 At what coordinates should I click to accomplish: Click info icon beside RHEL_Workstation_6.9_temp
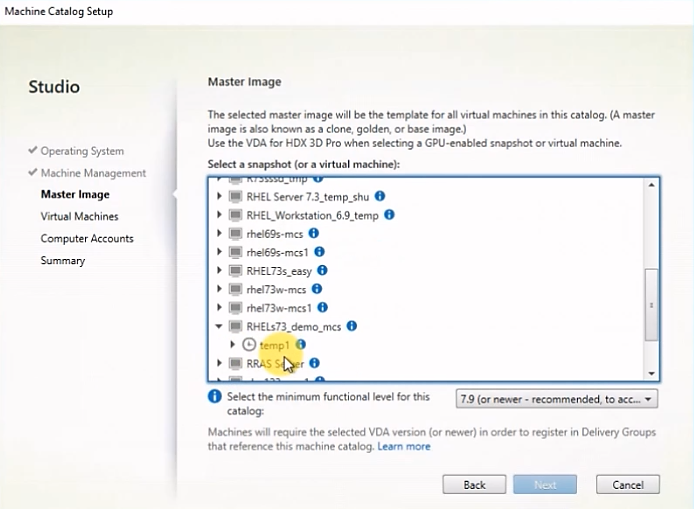click(x=389, y=215)
